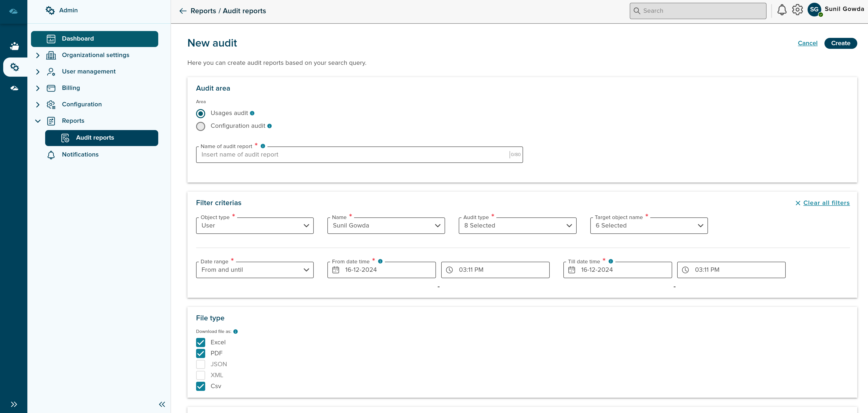Select the Configuration audit radio button

(x=200, y=126)
